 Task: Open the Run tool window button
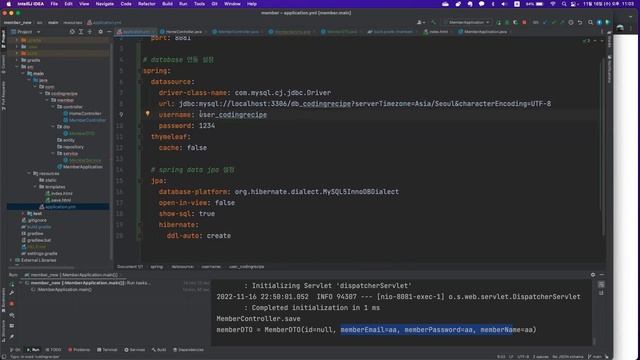(33, 350)
